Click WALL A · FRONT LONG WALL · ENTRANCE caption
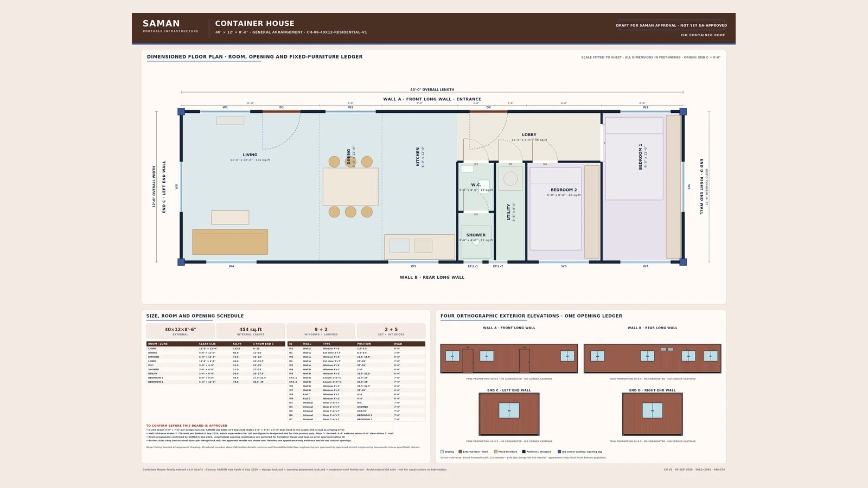This screenshot has width=868, height=488. pyautogui.click(x=432, y=99)
